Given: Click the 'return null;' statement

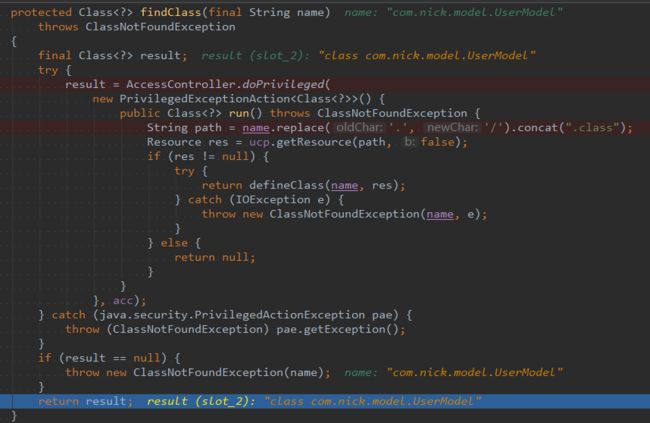Looking at the screenshot, I should tap(215, 258).
